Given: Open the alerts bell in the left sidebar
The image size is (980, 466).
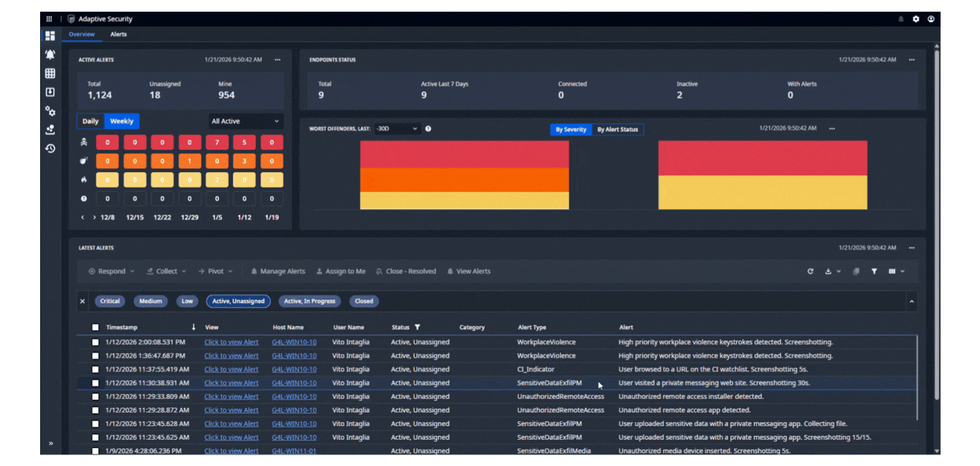Looking at the screenshot, I should [50, 55].
